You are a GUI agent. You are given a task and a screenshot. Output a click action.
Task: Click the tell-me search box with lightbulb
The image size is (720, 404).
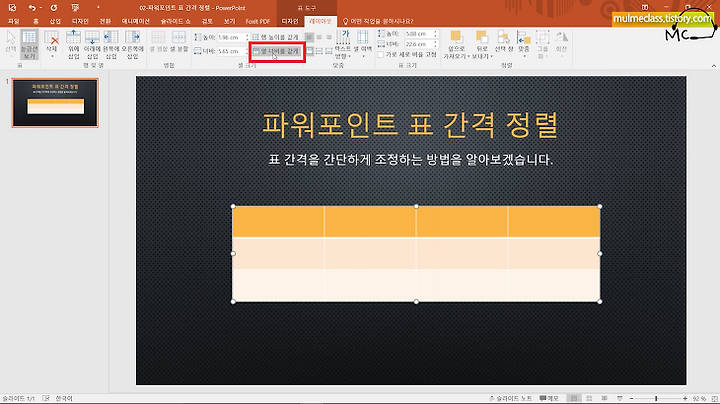click(x=378, y=21)
